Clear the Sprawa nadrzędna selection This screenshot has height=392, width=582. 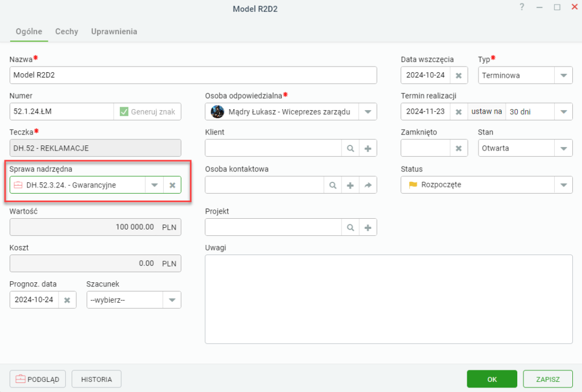point(173,185)
